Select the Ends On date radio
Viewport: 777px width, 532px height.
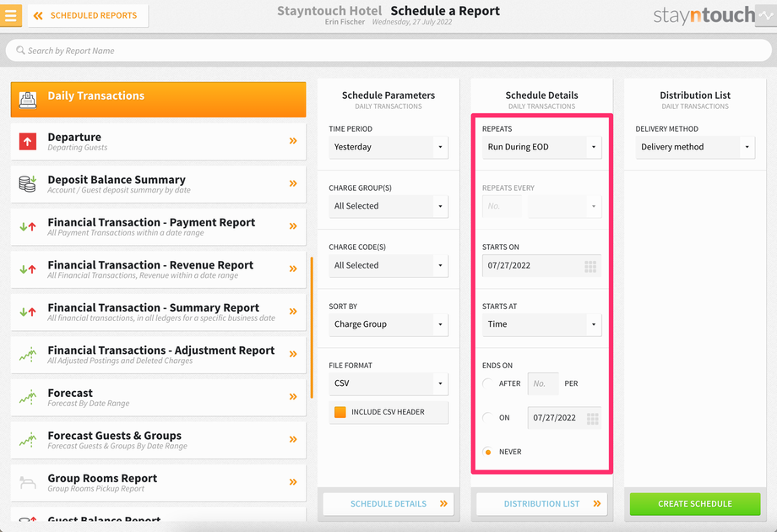[488, 417]
